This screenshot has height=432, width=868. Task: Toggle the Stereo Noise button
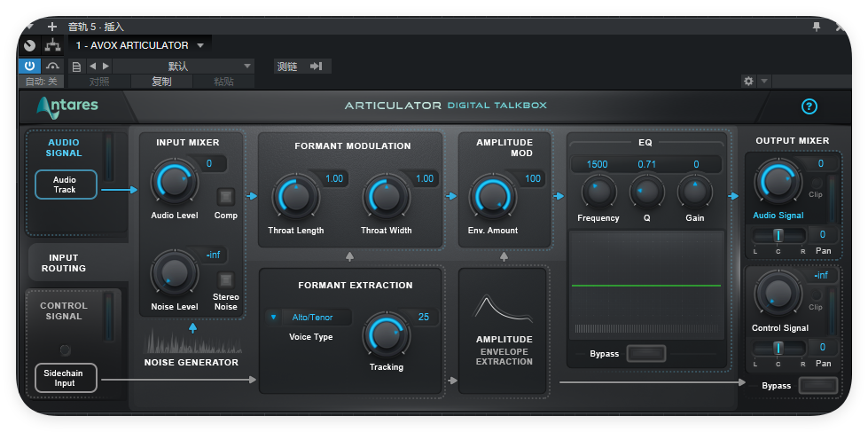225,279
